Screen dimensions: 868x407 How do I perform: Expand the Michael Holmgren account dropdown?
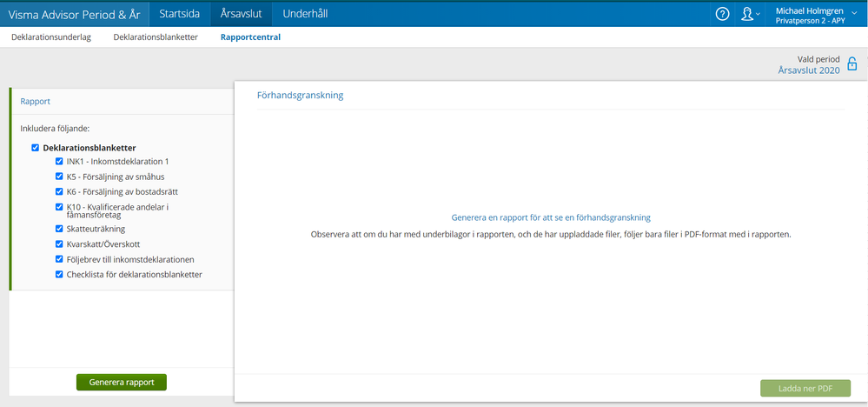pos(853,14)
